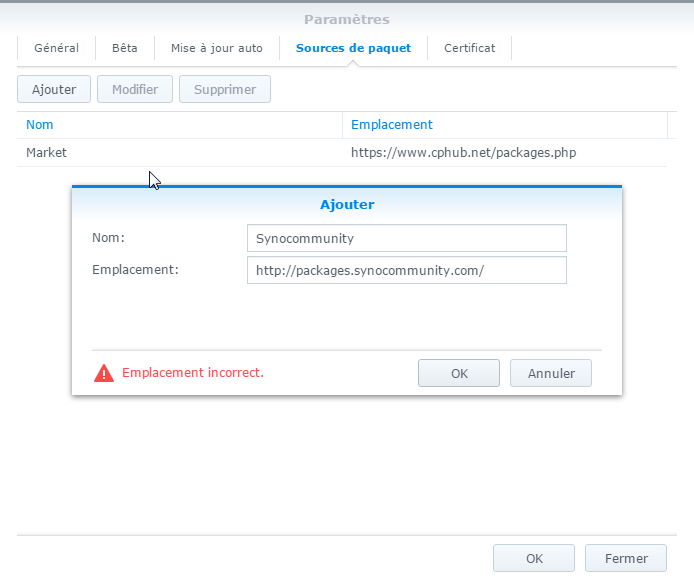Close the settings with Fermer
This screenshot has width=694, height=578.
pyautogui.click(x=627, y=558)
